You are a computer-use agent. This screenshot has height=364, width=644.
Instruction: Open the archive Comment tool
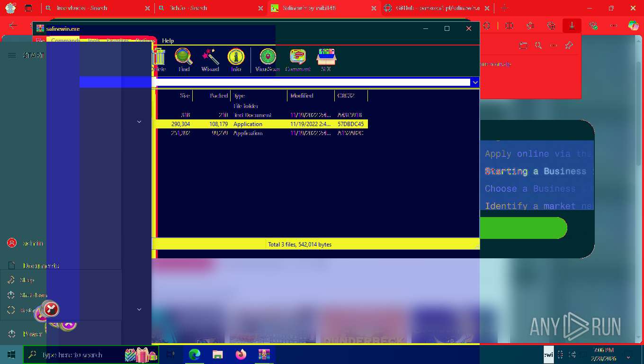tap(298, 60)
